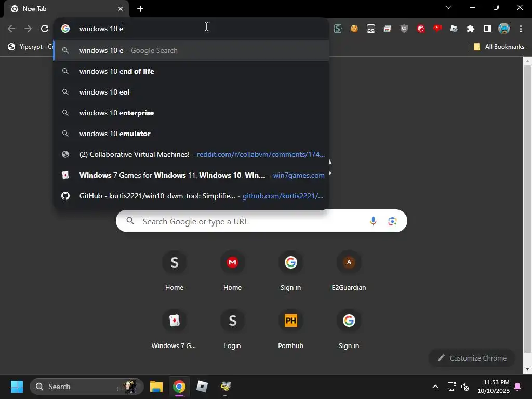Open the Home shortcut with the S tile

pyautogui.click(x=174, y=271)
